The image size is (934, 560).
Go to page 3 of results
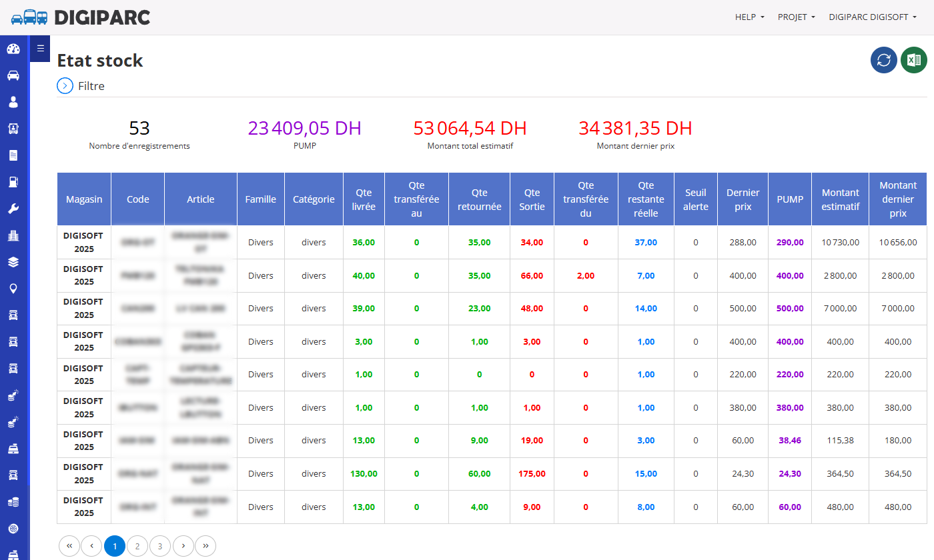pyautogui.click(x=160, y=546)
